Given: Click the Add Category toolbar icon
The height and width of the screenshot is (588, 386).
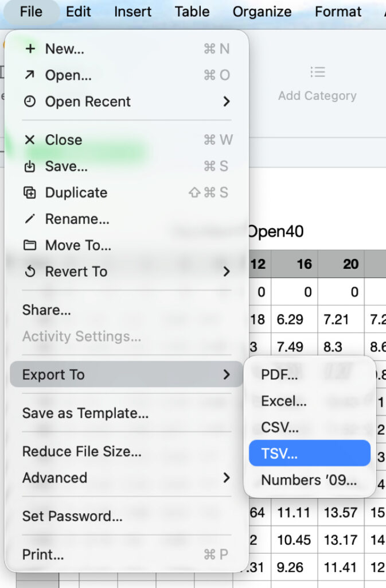Looking at the screenshot, I should click(317, 72).
